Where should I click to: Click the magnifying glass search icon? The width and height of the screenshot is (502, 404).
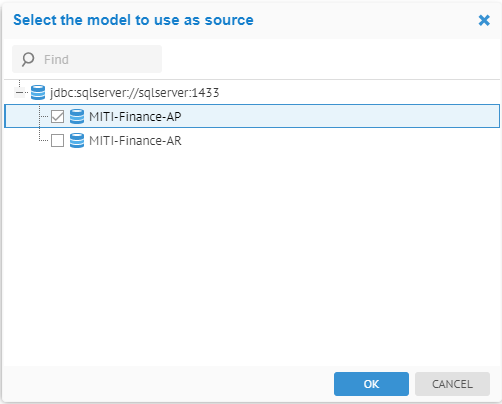coord(28,59)
